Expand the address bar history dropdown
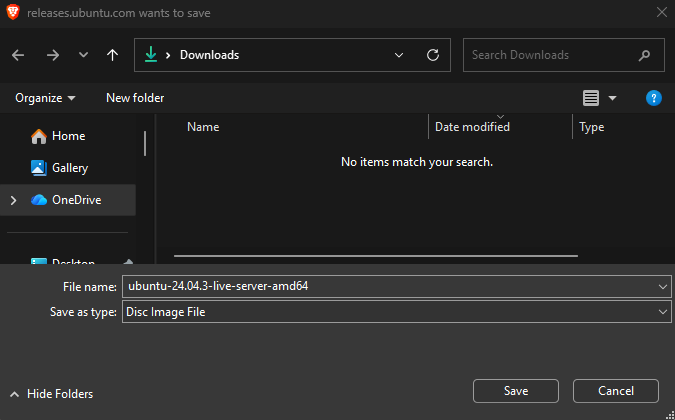The image size is (675, 420). [x=399, y=55]
